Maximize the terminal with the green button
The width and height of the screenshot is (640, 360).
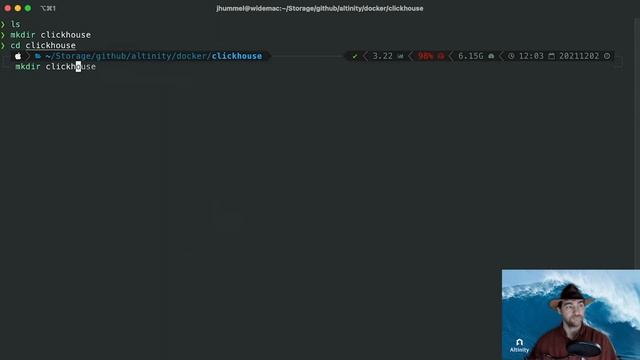tap(28, 8)
